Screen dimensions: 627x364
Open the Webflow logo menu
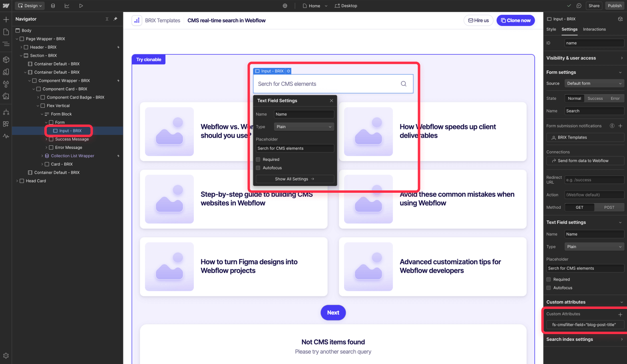(6, 6)
